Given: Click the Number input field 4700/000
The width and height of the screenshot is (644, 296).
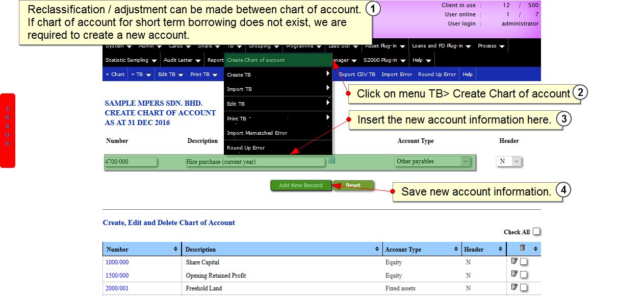Looking at the screenshot, I should [131, 162].
